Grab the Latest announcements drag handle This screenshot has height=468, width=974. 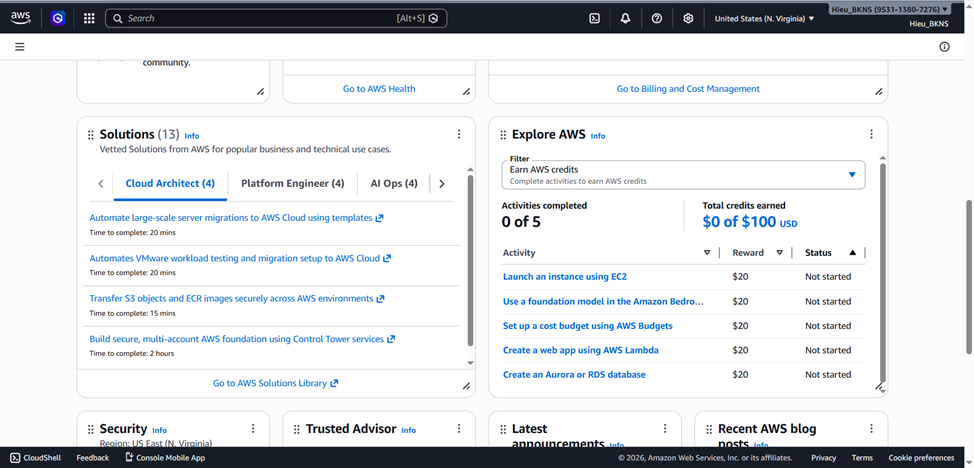pos(503,429)
